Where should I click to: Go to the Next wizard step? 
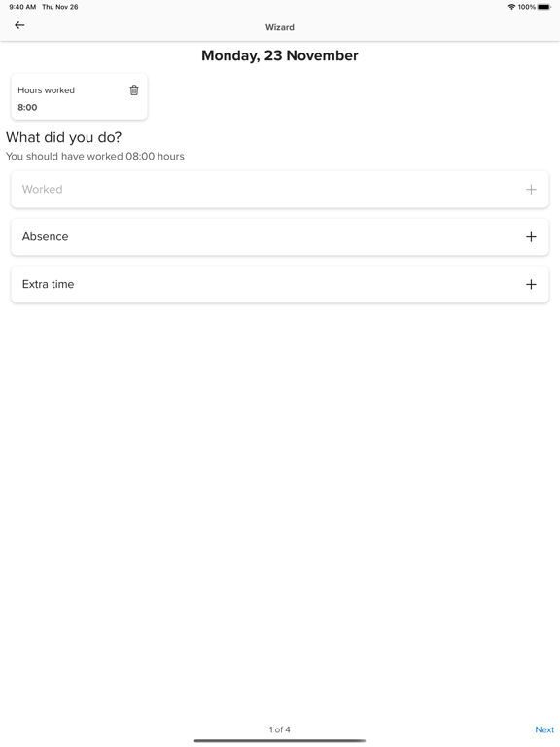tap(544, 729)
